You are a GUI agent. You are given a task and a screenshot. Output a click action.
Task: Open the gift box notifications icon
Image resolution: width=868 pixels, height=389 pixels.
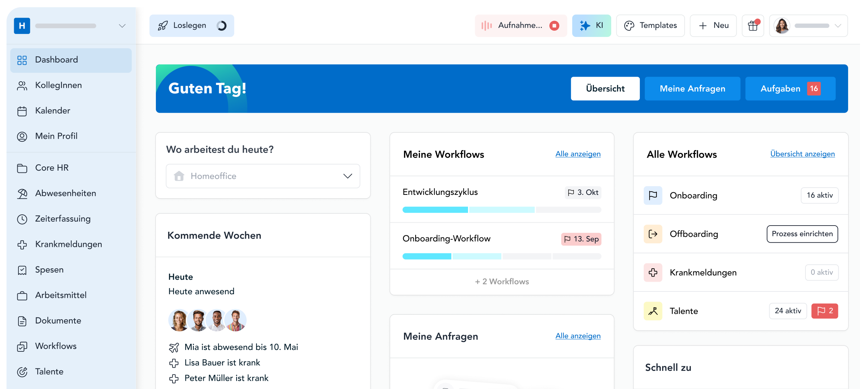(753, 26)
